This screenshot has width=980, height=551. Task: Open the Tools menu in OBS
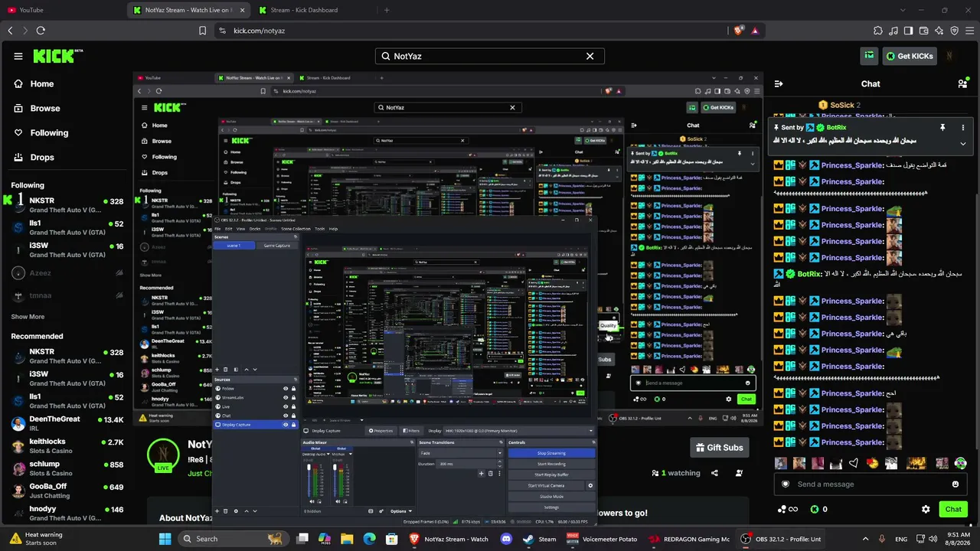pyautogui.click(x=320, y=229)
